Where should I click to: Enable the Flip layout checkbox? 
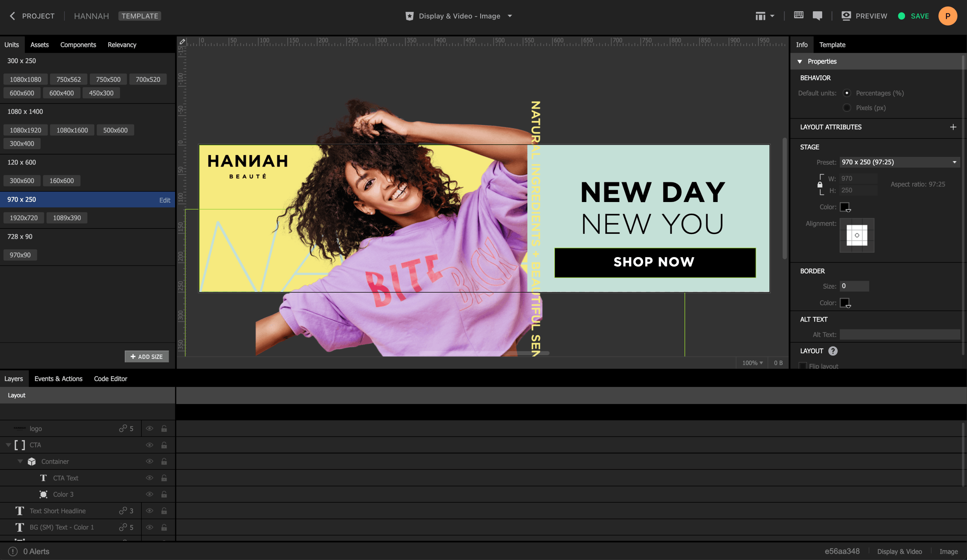coord(802,365)
